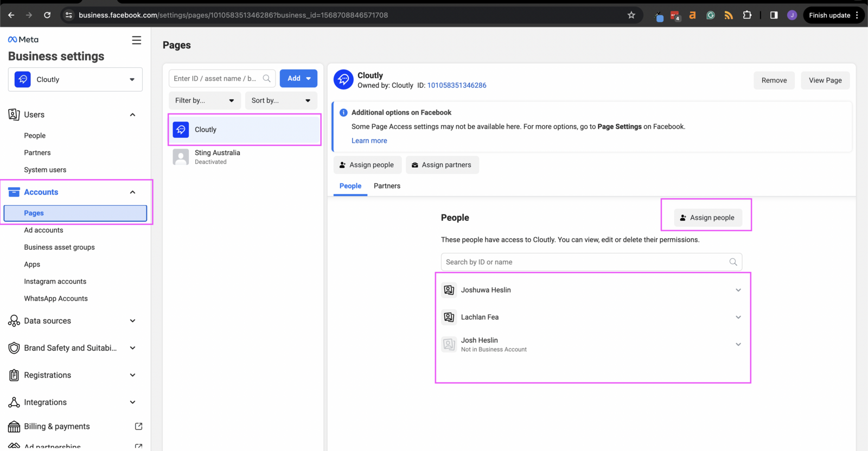Open the Filter by dropdown
This screenshot has width=868, height=451.
(205, 100)
